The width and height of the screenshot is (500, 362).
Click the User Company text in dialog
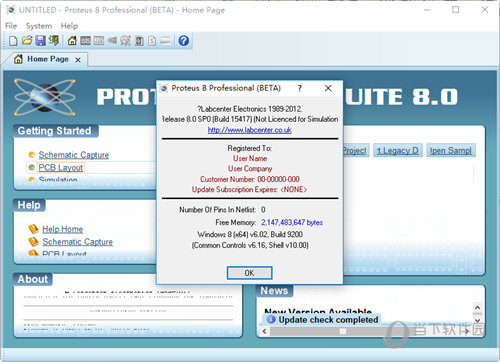(x=250, y=169)
